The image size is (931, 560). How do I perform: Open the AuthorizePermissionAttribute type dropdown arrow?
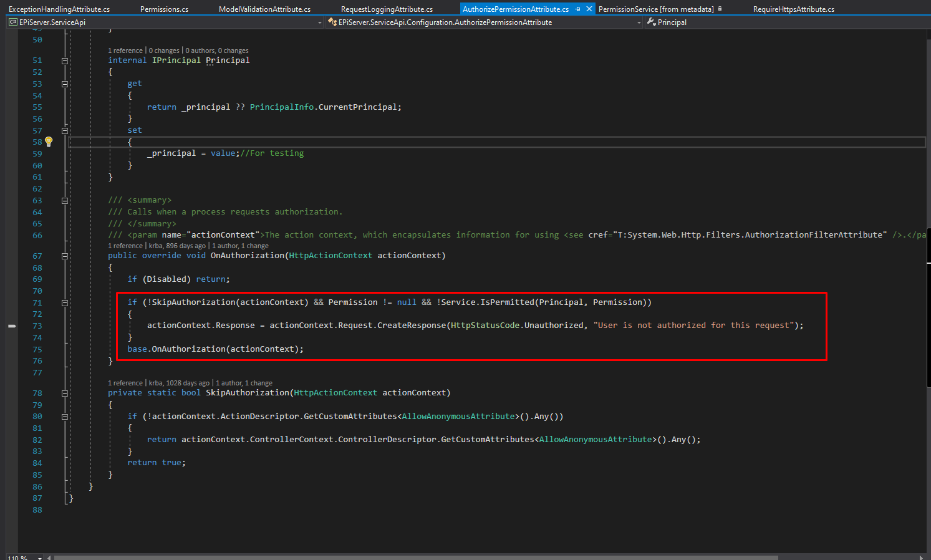pos(639,22)
